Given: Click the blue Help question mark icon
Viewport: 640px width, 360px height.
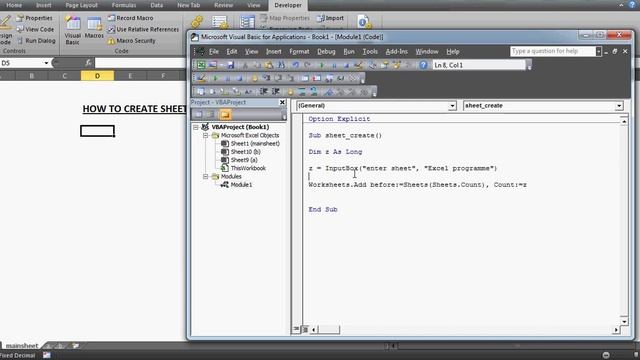Looking at the screenshot, I should 423,65.
